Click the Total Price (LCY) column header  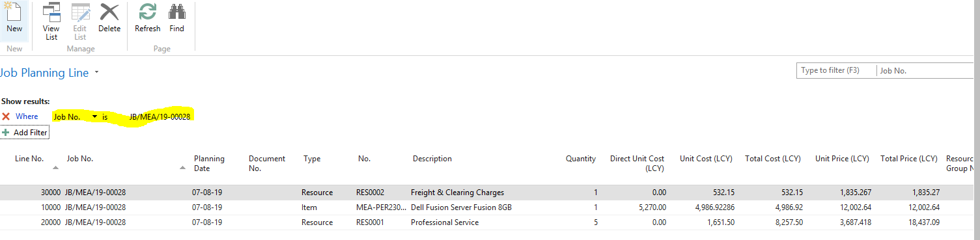(x=908, y=159)
